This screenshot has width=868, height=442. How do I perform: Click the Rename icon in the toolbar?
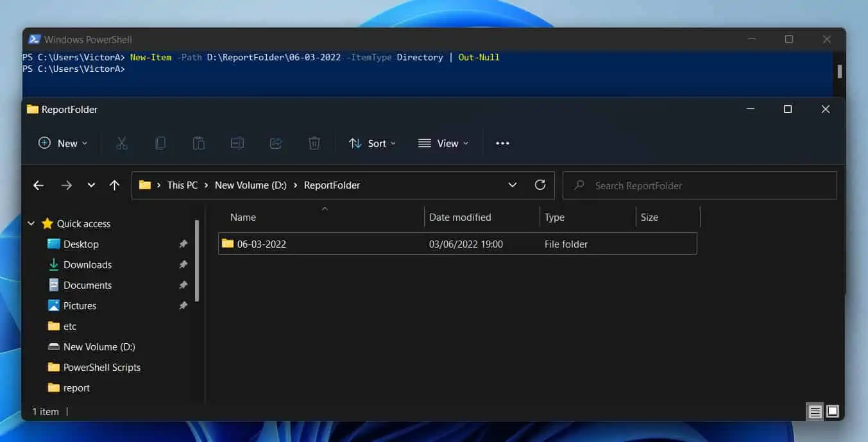237,143
